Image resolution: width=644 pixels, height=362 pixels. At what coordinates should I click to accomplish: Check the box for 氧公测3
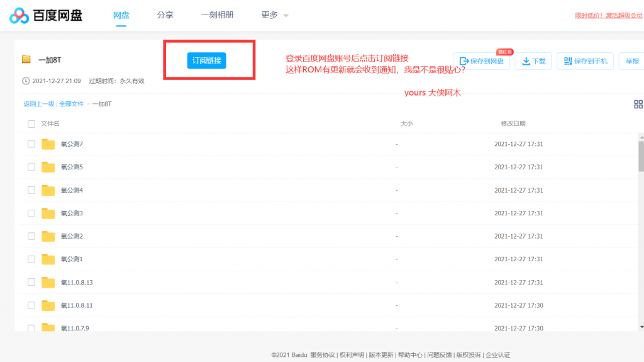tap(31, 213)
